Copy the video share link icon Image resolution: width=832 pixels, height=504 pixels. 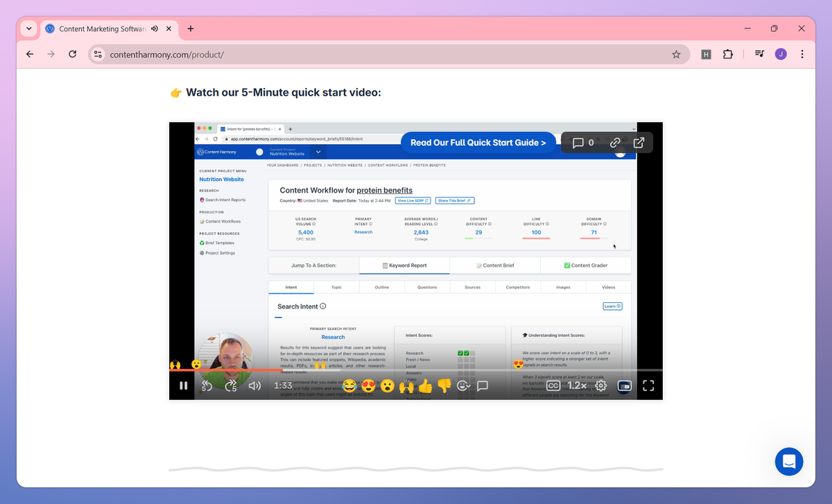tap(615, 142)
